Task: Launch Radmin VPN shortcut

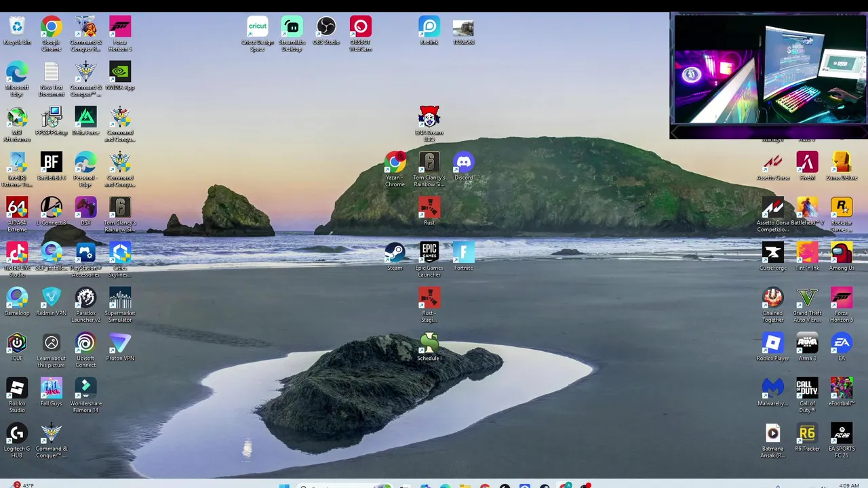Action: tap(52, 302)
